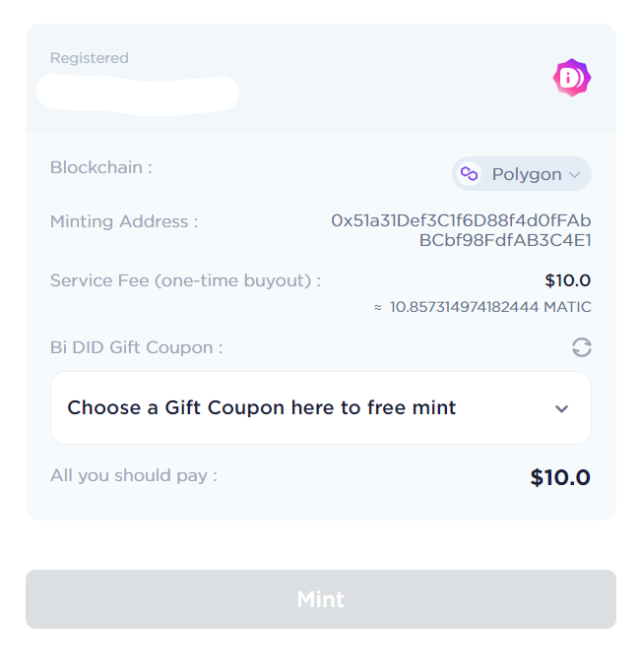Click the minting address 0x51a31Def value
640x672 pixels.
tap(461, 230)
